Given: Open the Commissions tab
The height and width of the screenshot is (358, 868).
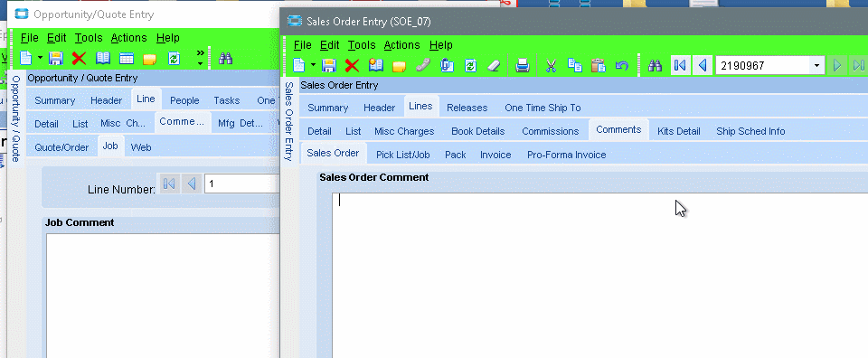Looking at the screenshot, I should 551,131.
